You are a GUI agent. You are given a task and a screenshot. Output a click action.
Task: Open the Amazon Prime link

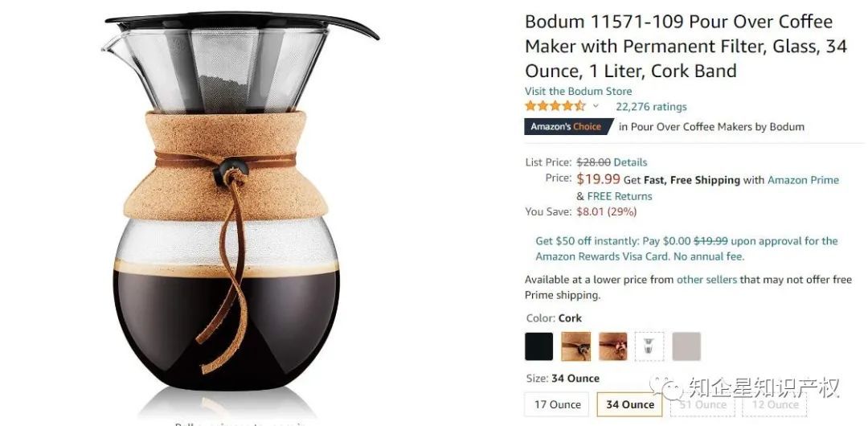pos(803,180)
